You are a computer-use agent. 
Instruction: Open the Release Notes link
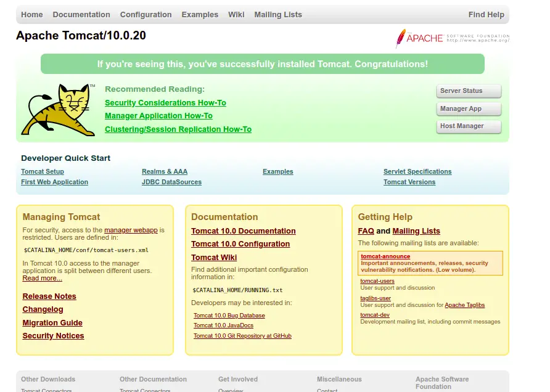(49, 296)
